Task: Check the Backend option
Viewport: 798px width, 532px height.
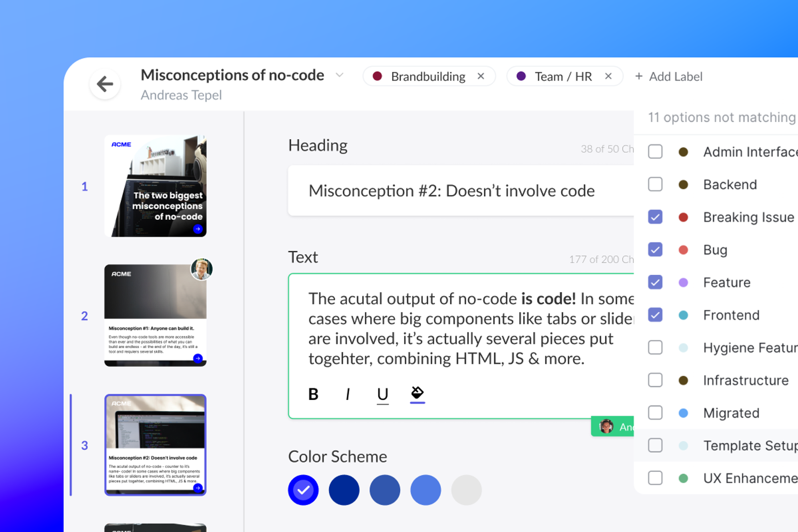Action: (x=655, y=184)
